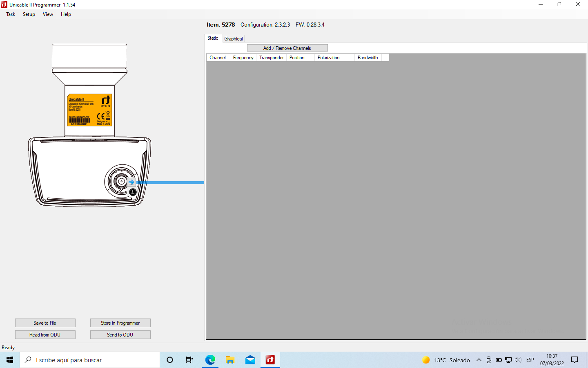
Task: Click the Cortana circle icon
Action: coord(170,360)
